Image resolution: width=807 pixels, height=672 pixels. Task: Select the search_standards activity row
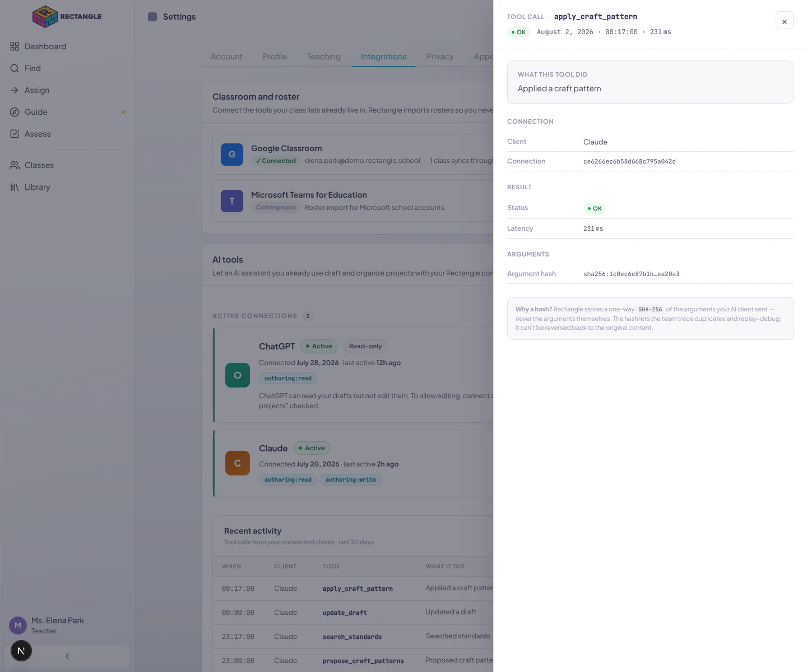(x=353, y=637)
